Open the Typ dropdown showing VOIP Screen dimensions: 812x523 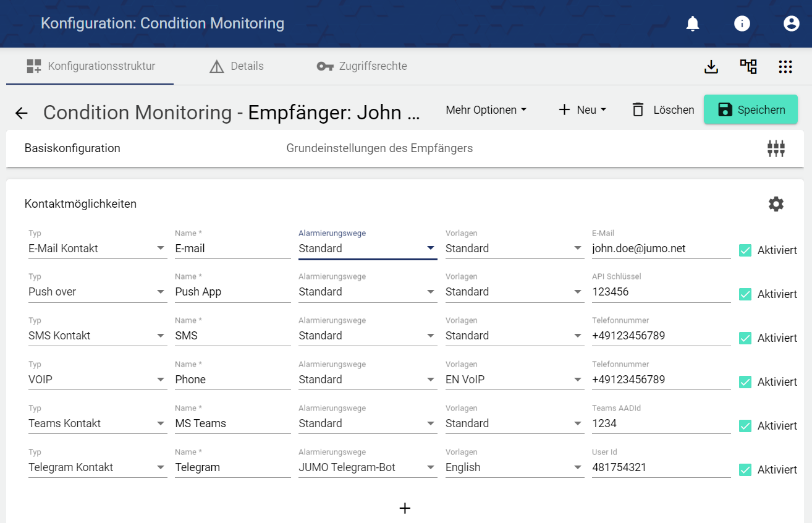(97, 380)
